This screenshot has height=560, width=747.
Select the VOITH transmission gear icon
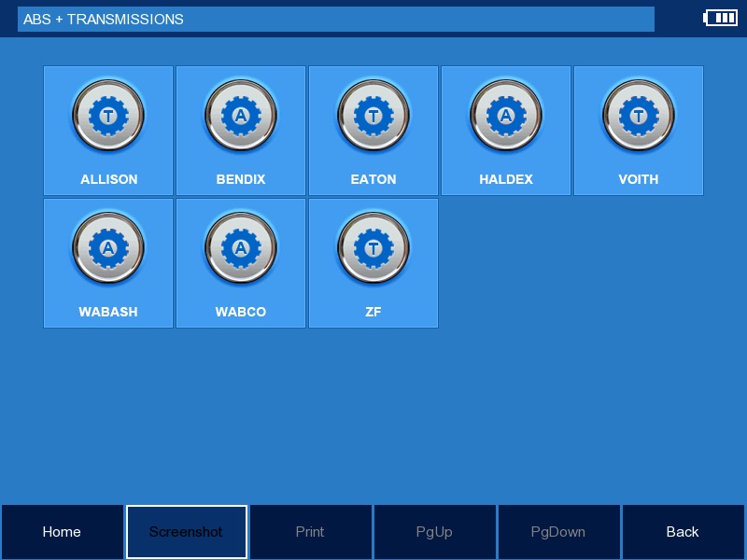(x=639, y=115)
